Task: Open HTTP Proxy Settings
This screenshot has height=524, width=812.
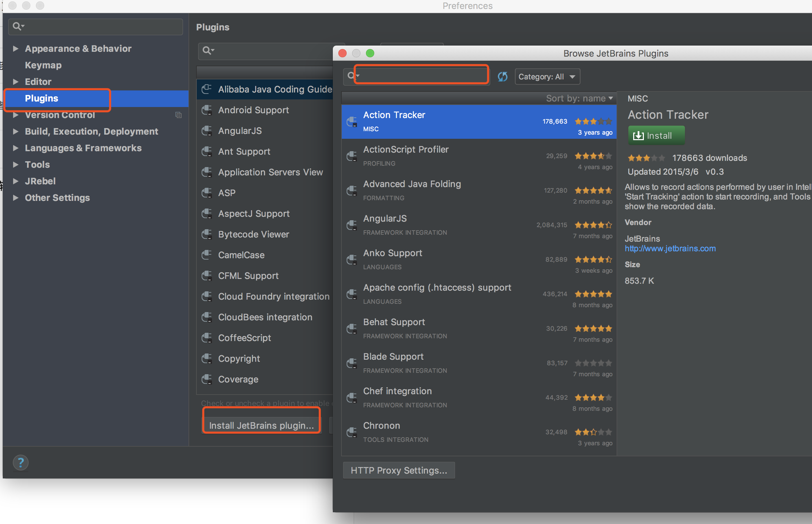Action: (399, 470)
